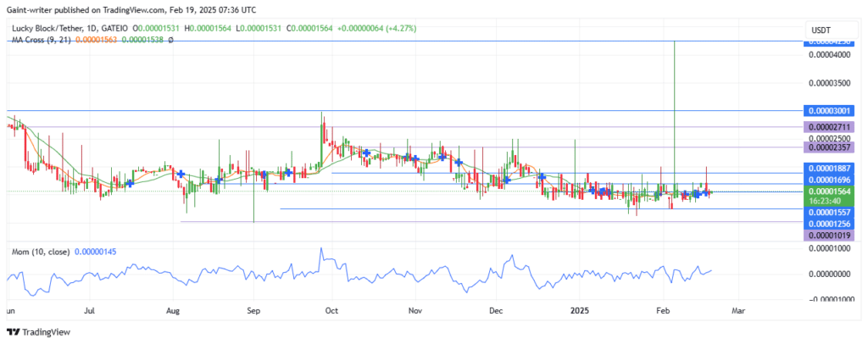Click the close price C0.00001564 in legend
The height and width of the screenshot is (344, 868).
[310, 28]
